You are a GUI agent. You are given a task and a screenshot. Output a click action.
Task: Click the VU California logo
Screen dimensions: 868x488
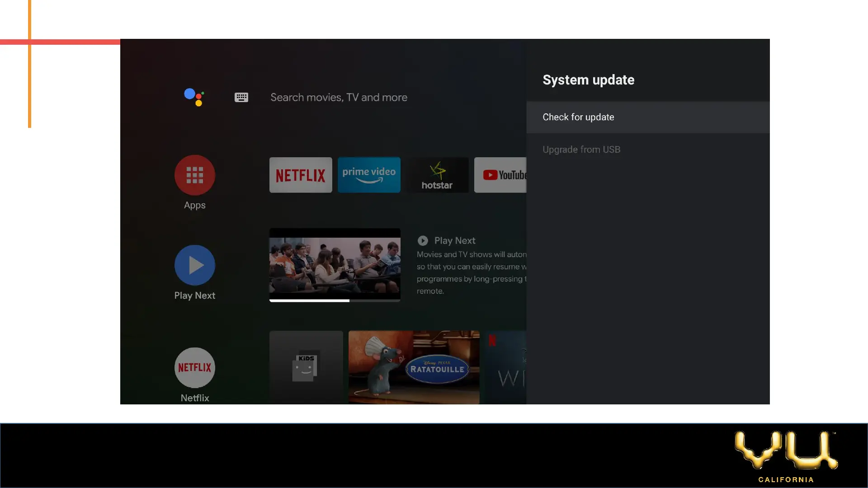click(786, 456)
